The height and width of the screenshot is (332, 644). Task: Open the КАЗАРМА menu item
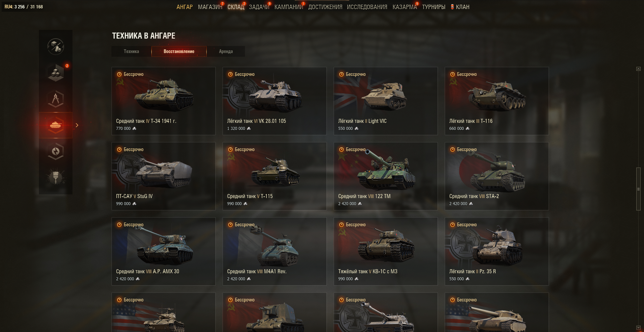tap(404, 7)
